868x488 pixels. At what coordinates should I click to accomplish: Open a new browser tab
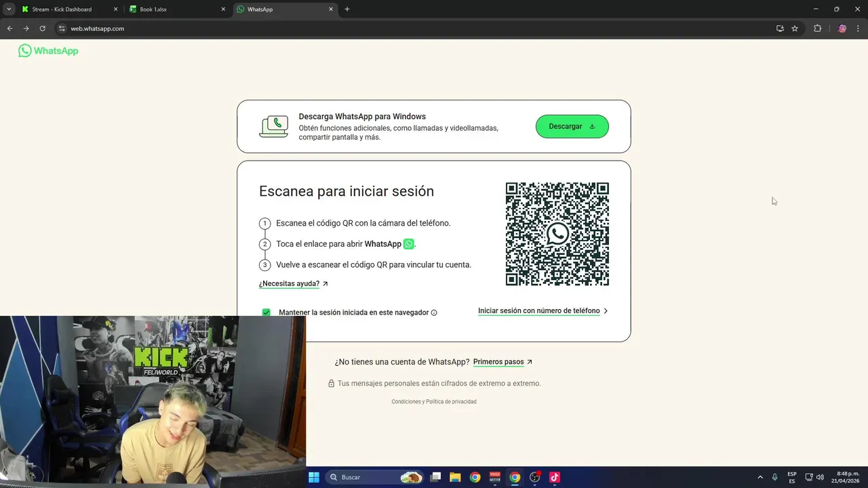pyautogui.click(x=347, y=9)
